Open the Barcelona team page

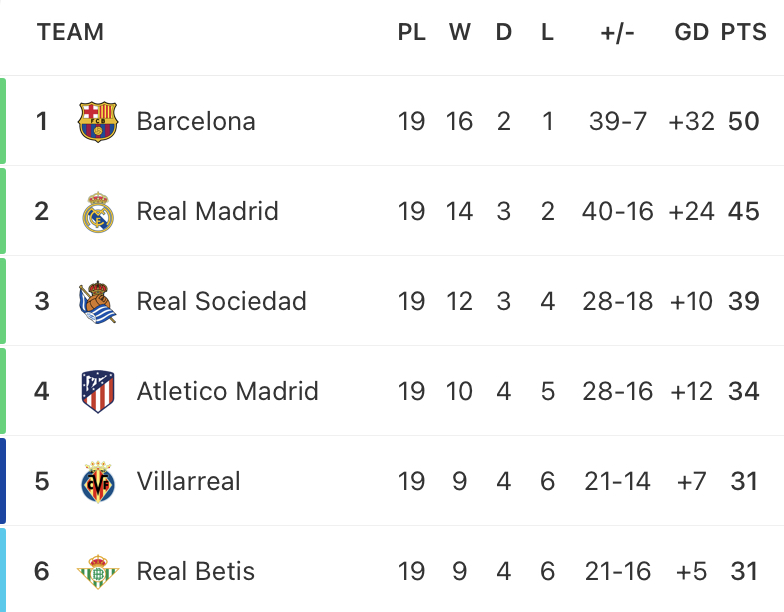click(x=196, y=122)
